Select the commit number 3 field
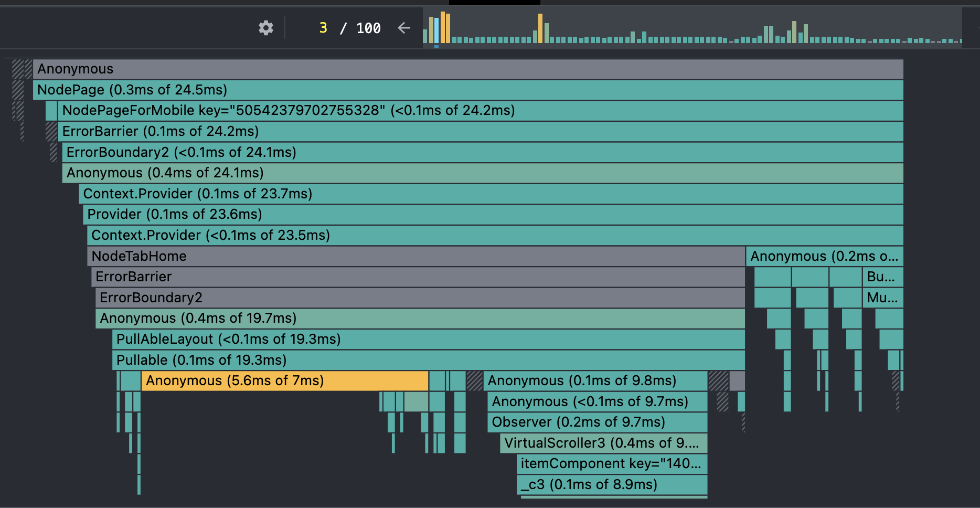 click(x=323, y=28)
